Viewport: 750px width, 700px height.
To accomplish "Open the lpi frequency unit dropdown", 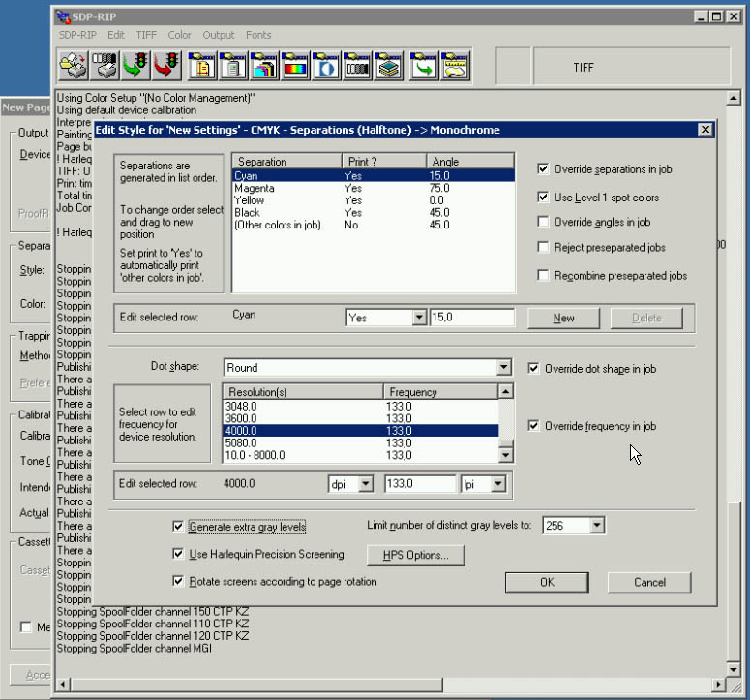I will [x=497, y=484].
